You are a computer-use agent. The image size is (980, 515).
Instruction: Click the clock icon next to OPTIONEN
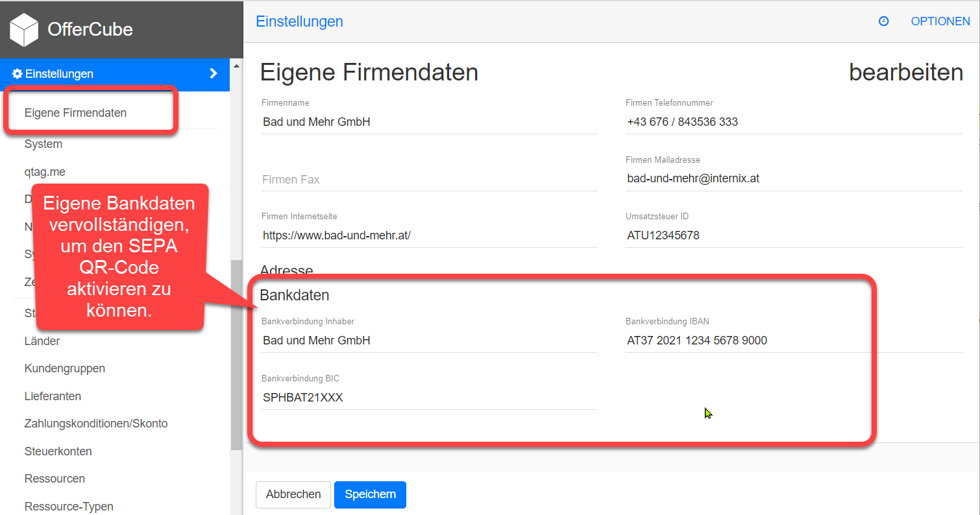point(883,21)
